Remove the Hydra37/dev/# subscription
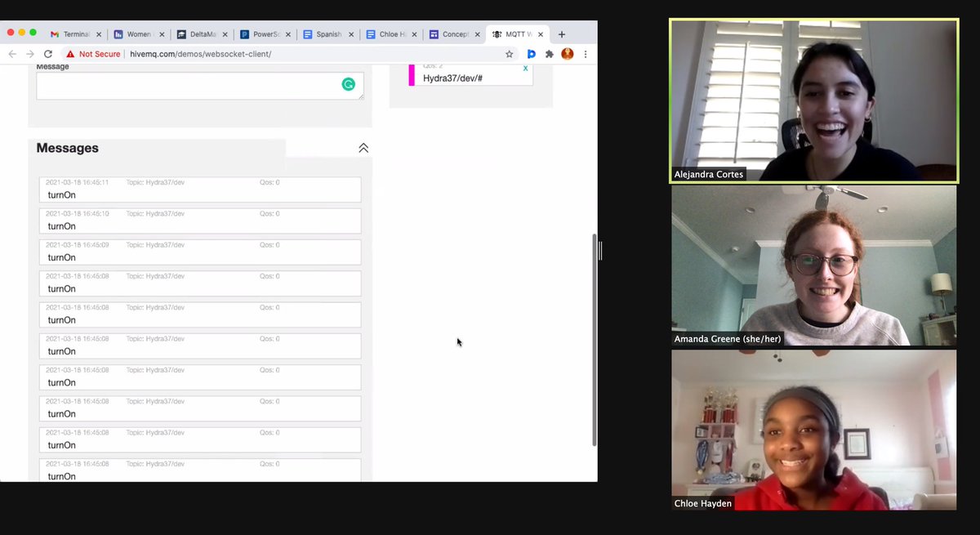This screenshot has height=535, width=980. click(525, 69)
